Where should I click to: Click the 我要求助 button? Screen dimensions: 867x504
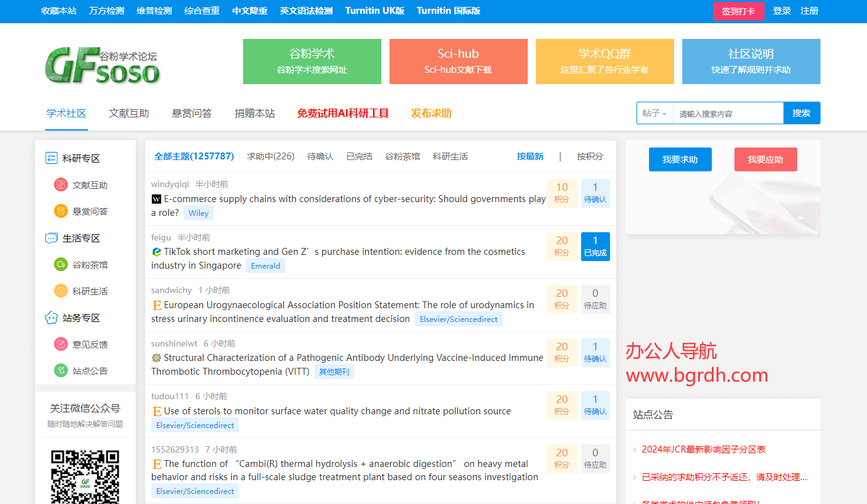pos(680,159)
